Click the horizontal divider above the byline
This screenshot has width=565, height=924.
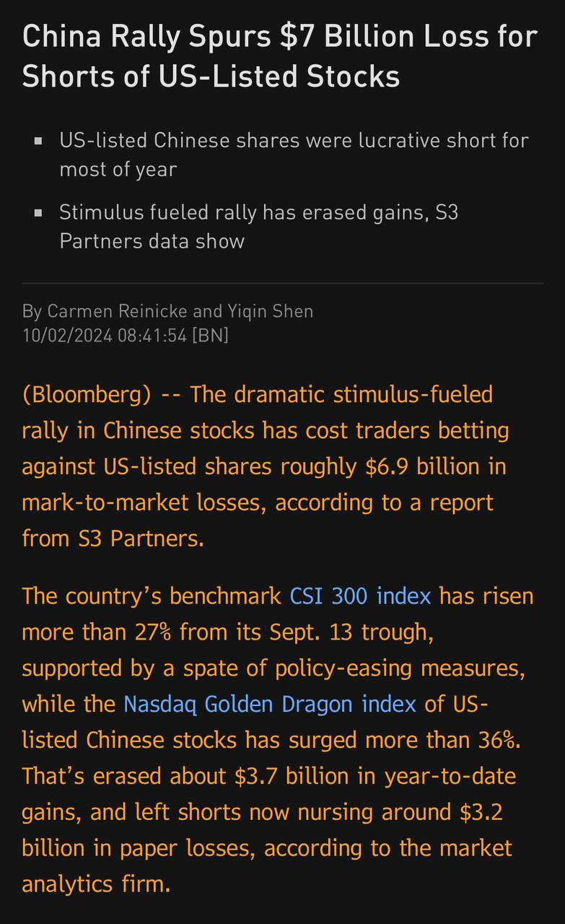click(282, 284)
